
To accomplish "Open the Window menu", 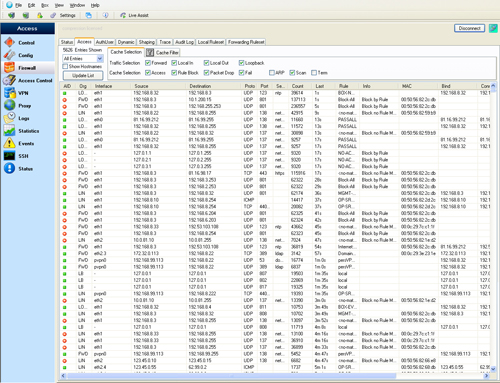I will (x=77, y=5).
